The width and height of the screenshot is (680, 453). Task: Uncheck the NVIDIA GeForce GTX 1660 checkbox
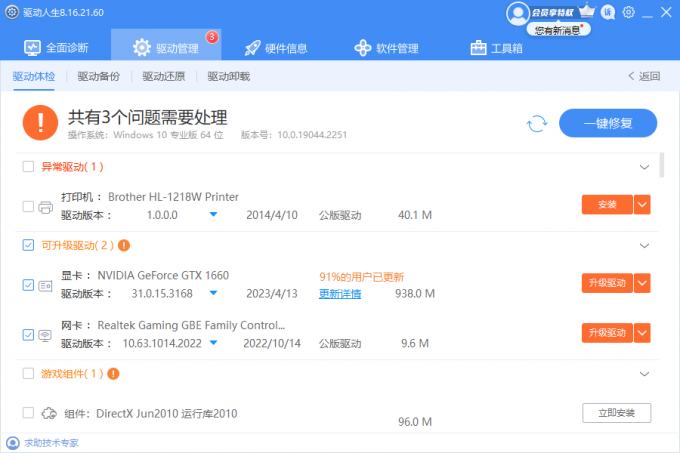click(x=28, y=285)
